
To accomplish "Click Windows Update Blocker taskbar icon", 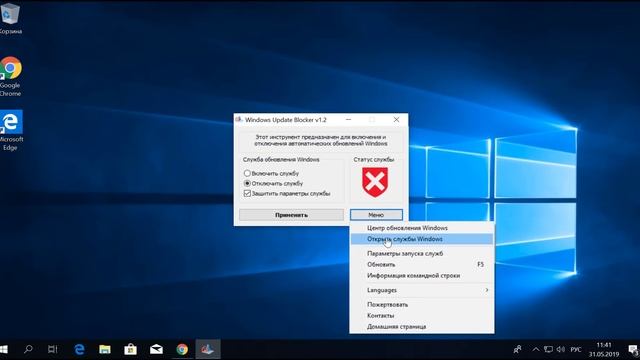I will pos(208,349).
